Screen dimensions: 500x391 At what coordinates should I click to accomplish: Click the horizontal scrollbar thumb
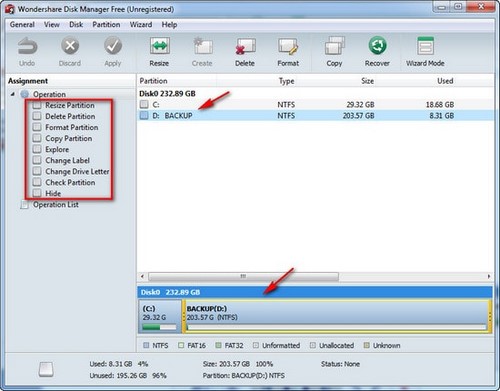pos(243,276)
